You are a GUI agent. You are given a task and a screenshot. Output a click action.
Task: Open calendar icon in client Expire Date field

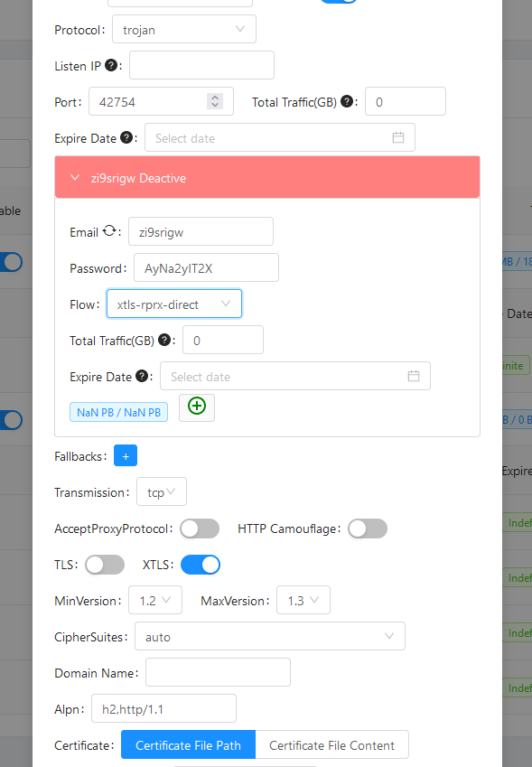click(414, 376)
